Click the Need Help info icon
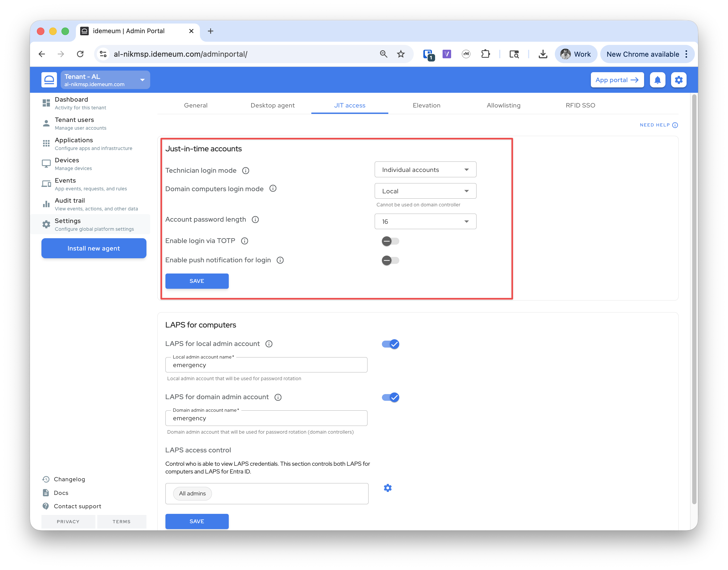 [x=675, y=125]
